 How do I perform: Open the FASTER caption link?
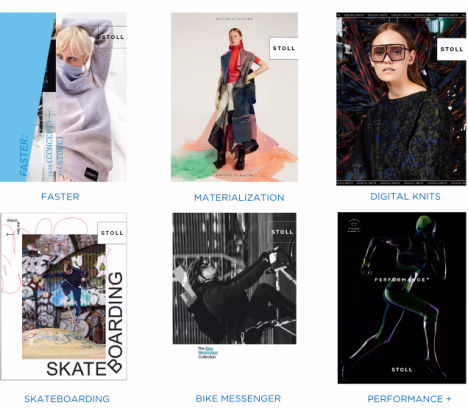(60, 197)
